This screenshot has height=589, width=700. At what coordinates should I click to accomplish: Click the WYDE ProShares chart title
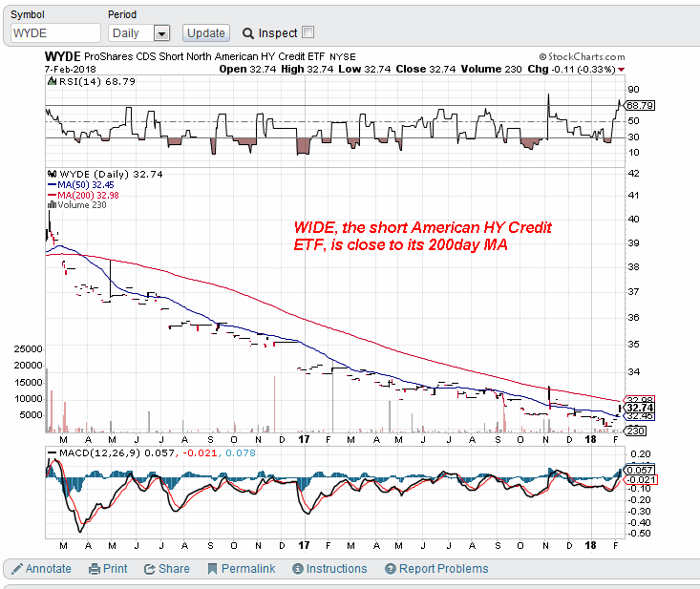tap(200, 56)
